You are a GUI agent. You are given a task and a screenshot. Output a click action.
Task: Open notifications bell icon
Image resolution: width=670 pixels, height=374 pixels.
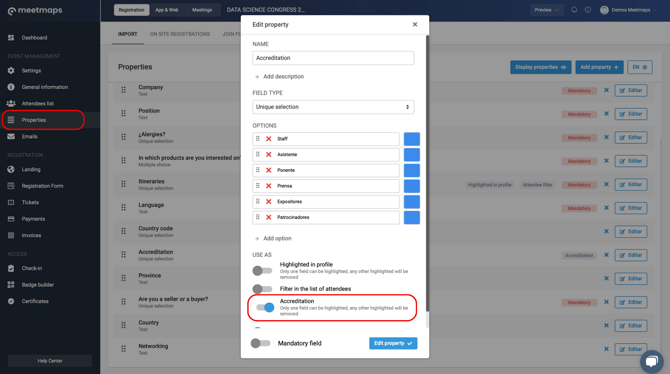coord(574,9)
